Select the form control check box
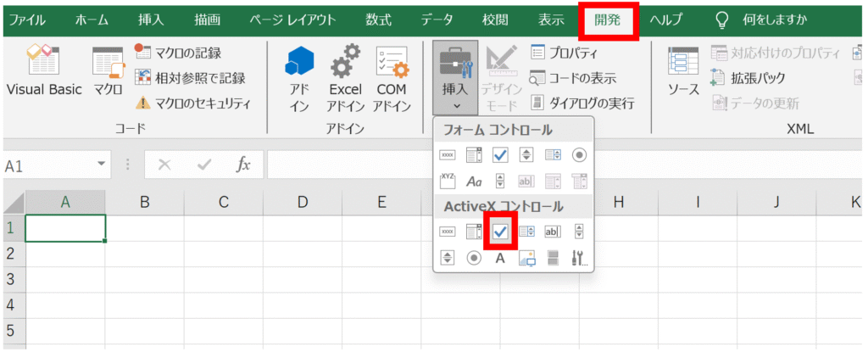868x352 pixels. coord(500,154)
